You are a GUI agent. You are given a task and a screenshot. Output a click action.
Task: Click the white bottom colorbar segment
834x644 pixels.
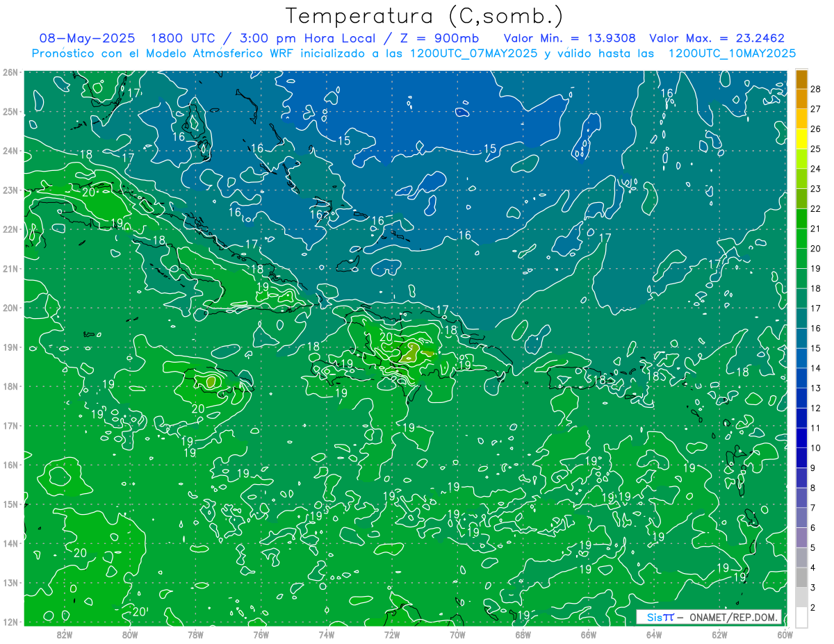pos(801,617)
